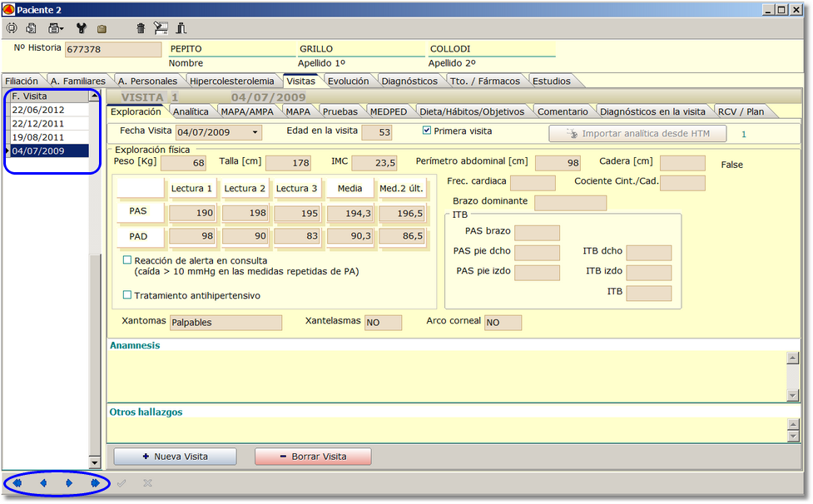Screen dimensions: 813x504
Task: Open the A. Familiares tab
Action: tap(77, 81)
